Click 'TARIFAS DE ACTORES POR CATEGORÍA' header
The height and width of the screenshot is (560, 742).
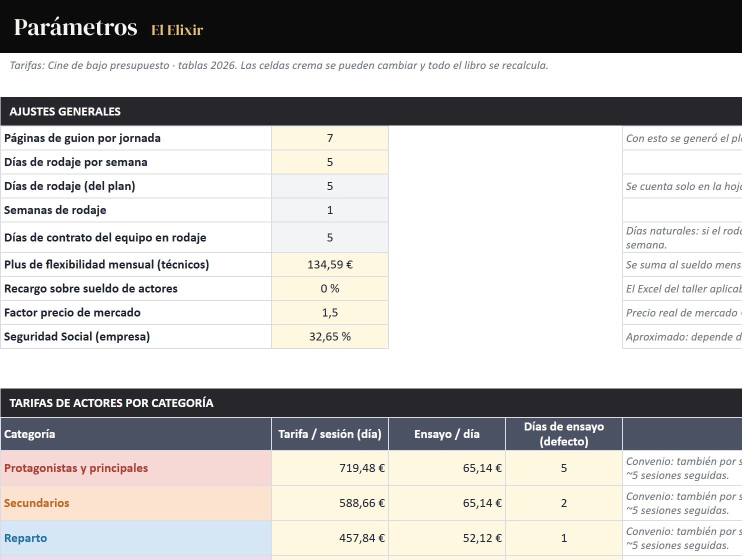[x=371, y=403]
